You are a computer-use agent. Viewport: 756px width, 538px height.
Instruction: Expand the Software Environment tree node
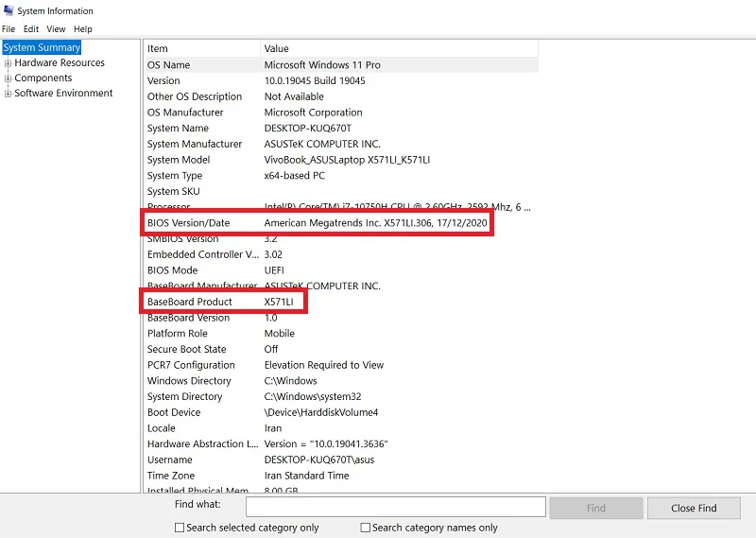(x=8, y=94)
